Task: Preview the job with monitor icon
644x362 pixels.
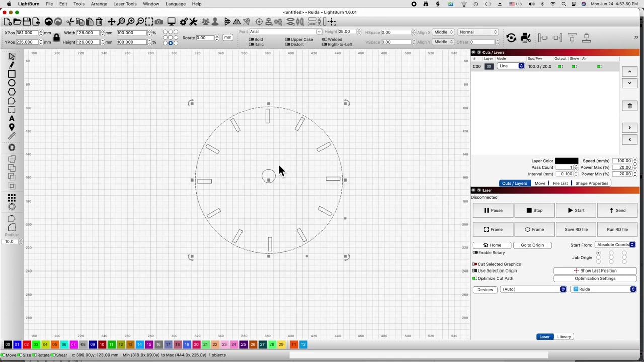Action: pos(172,22)
